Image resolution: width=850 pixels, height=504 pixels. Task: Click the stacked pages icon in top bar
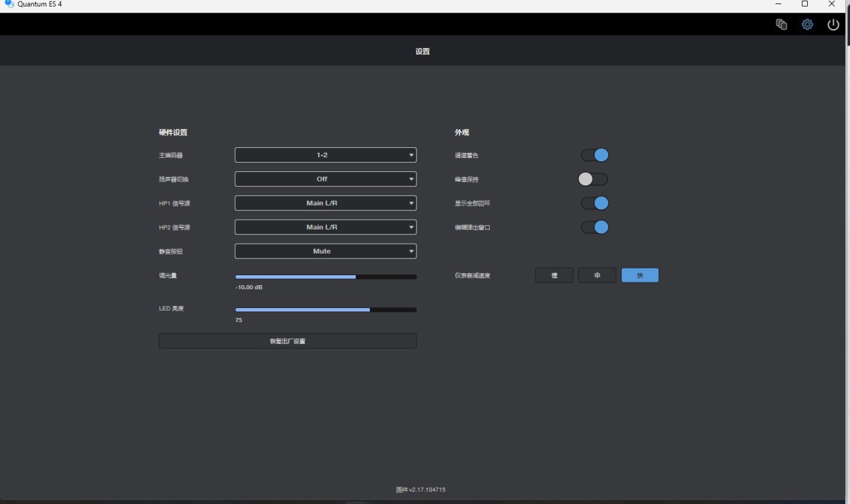point(781,25)
